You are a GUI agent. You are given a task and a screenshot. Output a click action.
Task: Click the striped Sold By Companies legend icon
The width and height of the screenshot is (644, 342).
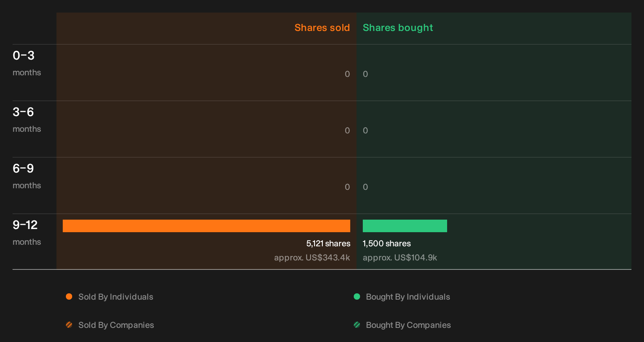[x=69, y=325]
